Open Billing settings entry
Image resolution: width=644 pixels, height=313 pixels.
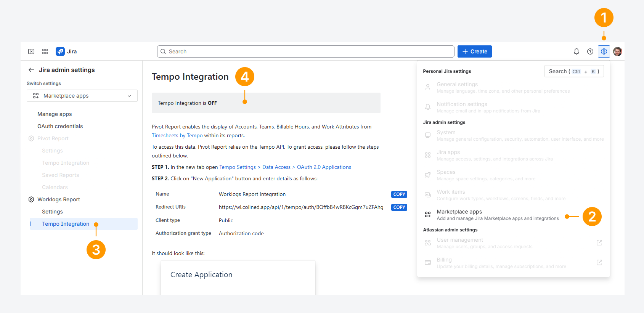pos(513,263)
